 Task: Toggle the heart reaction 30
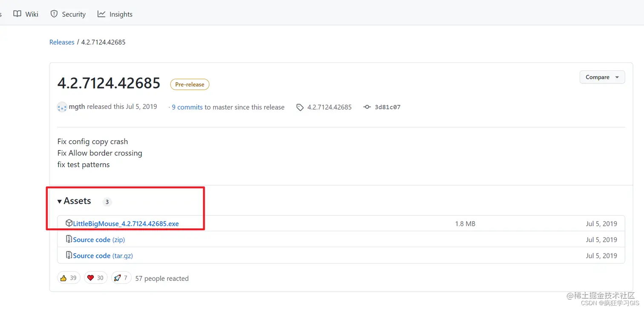[x=95, y=278]
